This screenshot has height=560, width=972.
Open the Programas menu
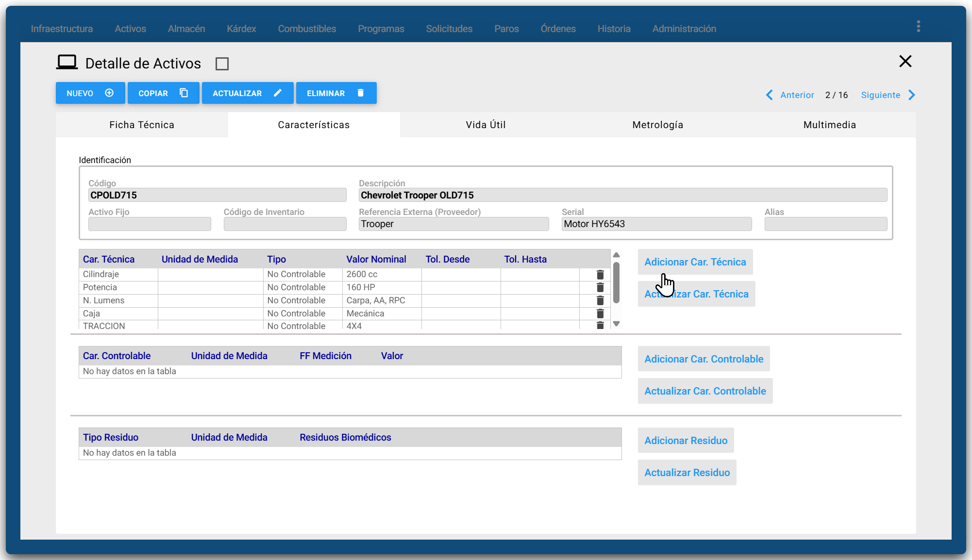click(x=381, y=29)
